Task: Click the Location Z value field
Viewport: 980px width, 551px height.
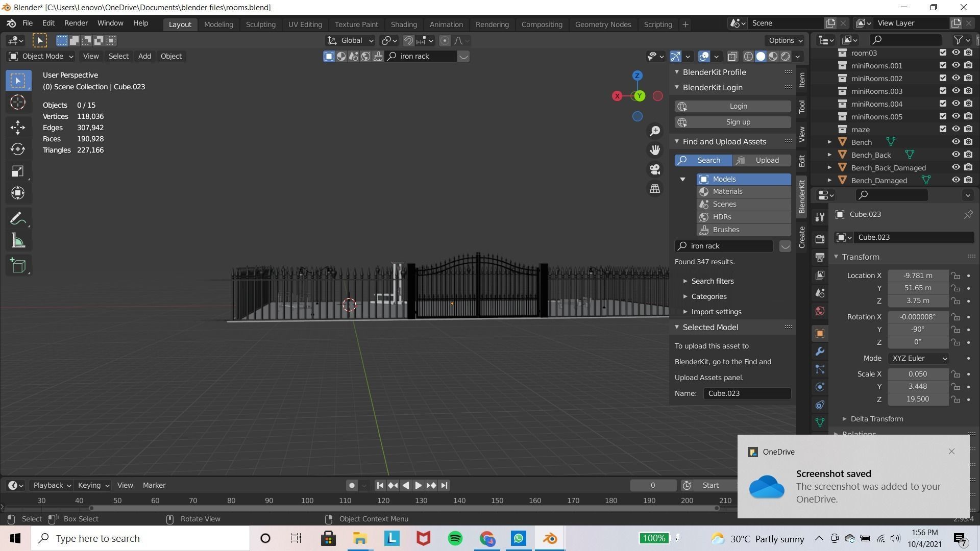Action: tap(918, 301)
